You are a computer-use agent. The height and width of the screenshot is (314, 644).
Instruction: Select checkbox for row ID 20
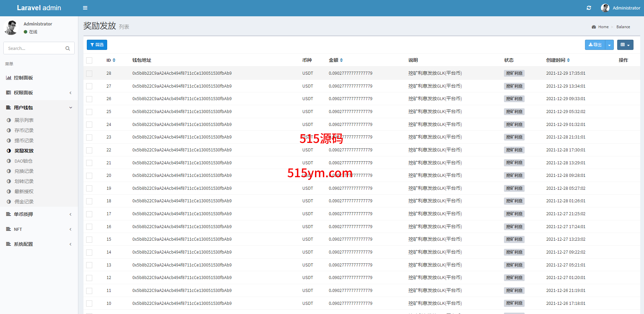[89, 176]
